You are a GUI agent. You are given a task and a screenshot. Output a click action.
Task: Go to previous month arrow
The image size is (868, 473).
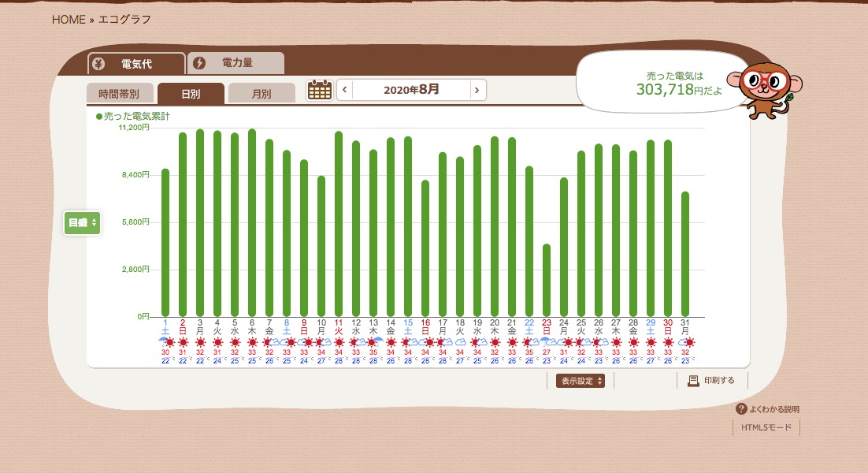[344, 90]
